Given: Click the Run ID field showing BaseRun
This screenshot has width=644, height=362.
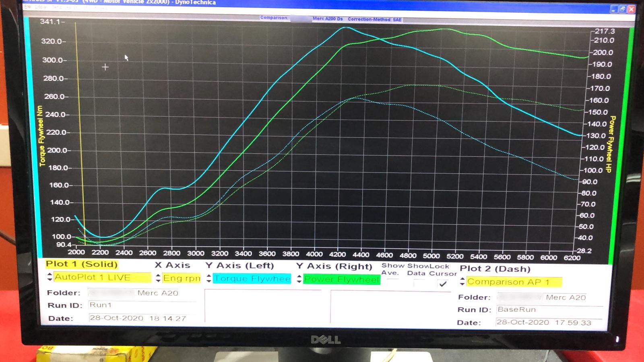Looking at the screenshot, I should 549,309.
